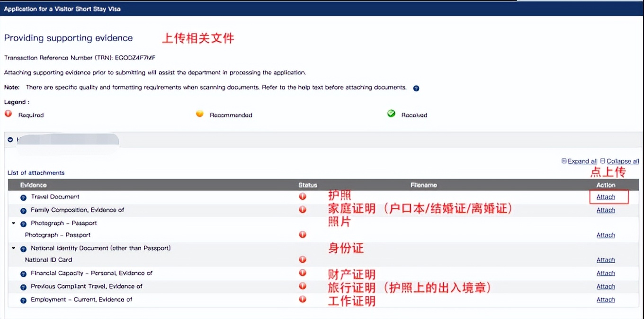The image size is (644, 319).
Task: Click help icon for National Identity Document
Action: coord(23,249)
